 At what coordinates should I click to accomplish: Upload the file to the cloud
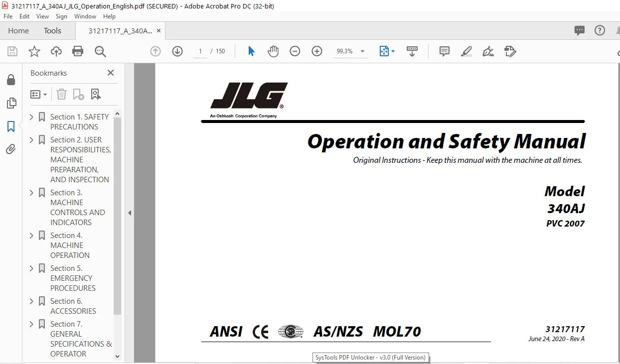pyautogui.click(x=56, y=51)
